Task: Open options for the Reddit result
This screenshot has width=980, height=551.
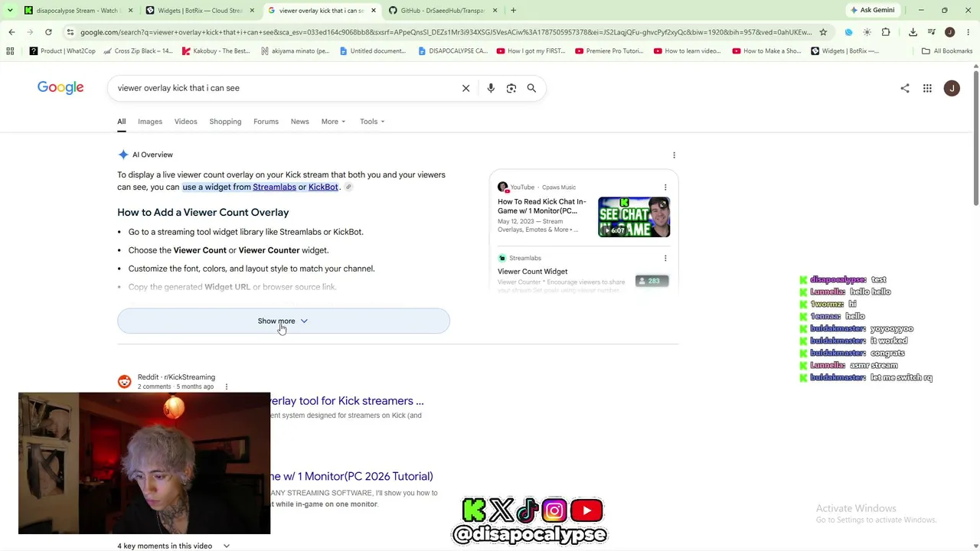Action: (227, 386)
